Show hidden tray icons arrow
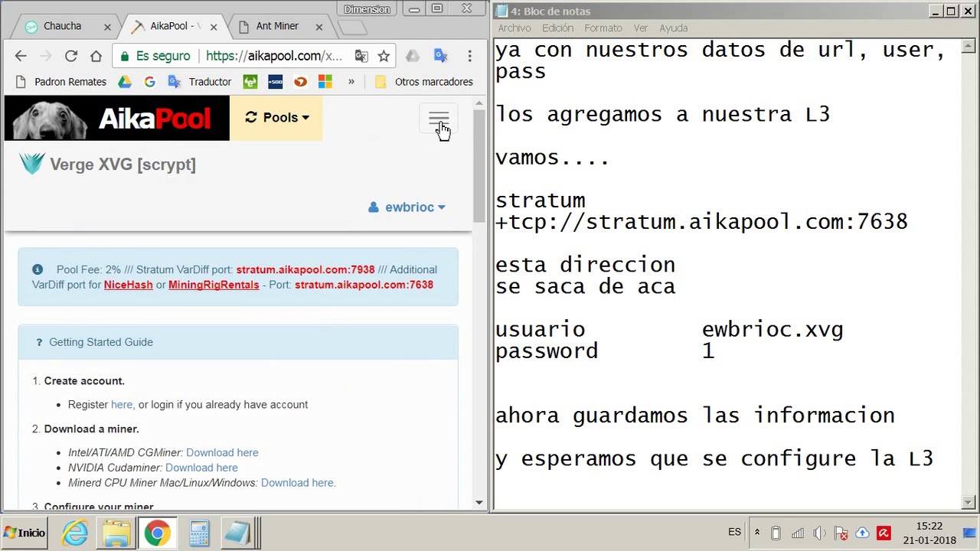980x551 pixels. click(x=757, y=533)
